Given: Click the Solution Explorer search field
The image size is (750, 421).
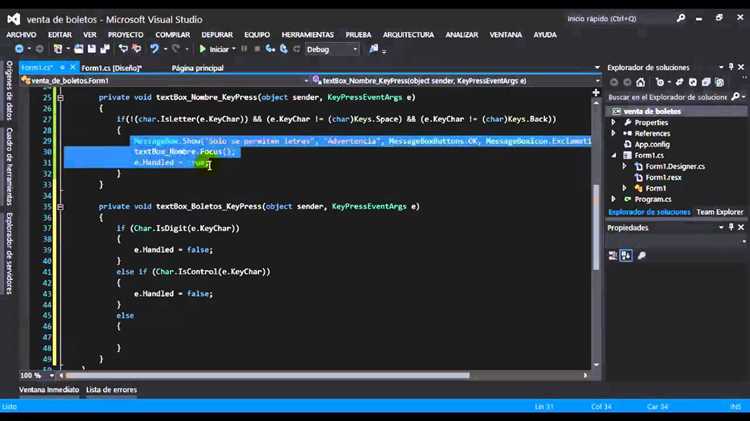Looking at the screenshot, I should [668, 97].
